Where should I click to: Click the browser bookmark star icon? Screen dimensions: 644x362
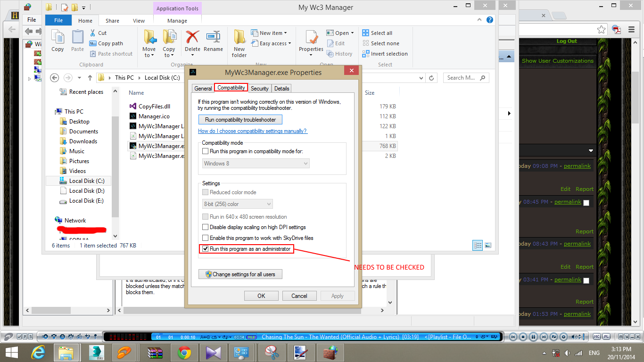coord(601,29)
